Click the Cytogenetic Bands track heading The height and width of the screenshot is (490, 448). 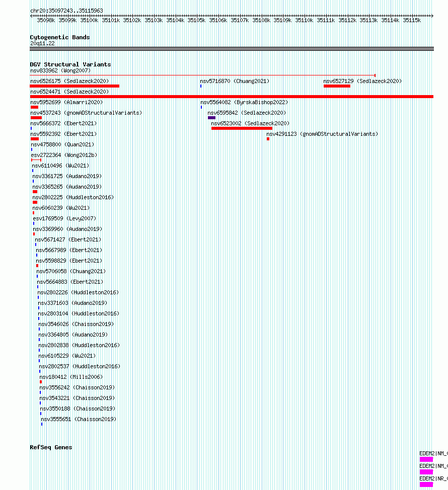point(60,37)
